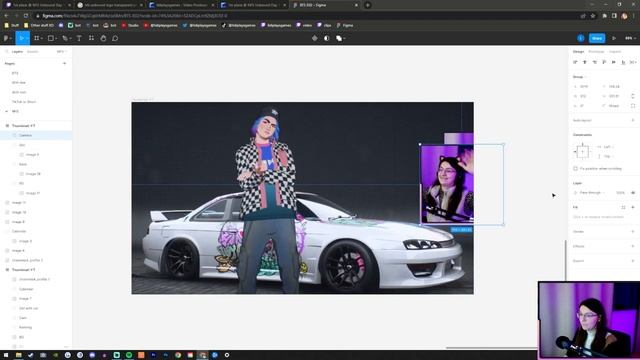The image size is (640, 360).
Task: Open the Resources panel
Action: pos(91,38)
